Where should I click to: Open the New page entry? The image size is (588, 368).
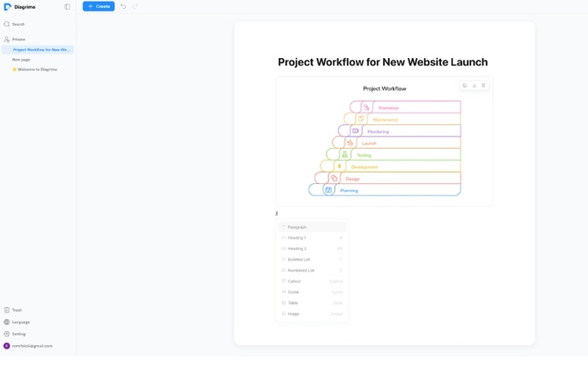(21, 60)
